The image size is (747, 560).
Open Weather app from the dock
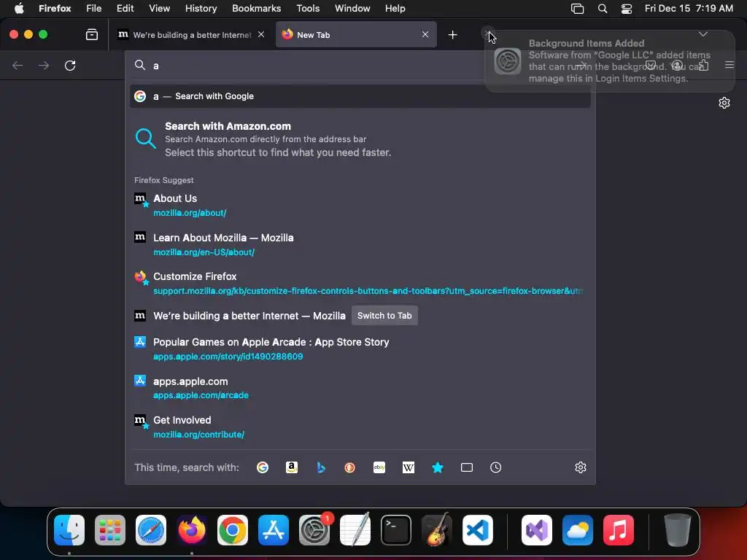578,530
